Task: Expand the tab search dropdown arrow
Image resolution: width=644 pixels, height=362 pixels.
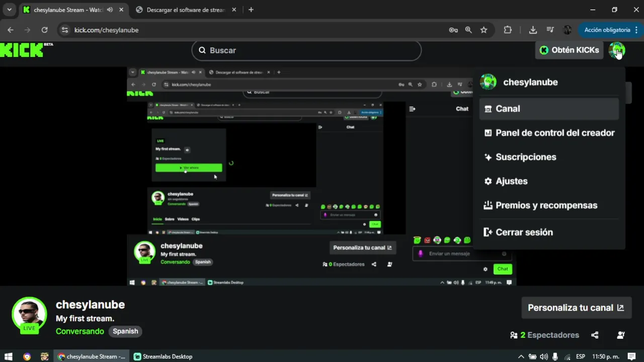Action: tap(9, 10)
